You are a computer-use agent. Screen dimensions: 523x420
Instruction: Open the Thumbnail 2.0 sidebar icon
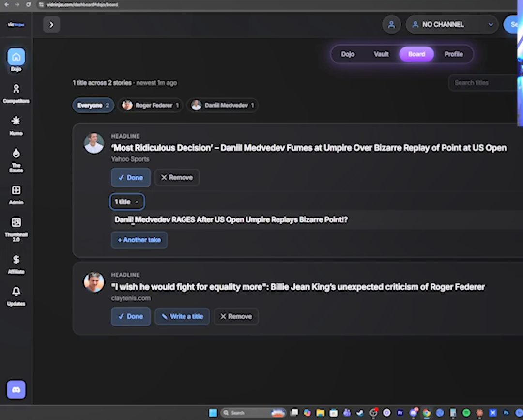pyautogui.click(x=16, y=222)
